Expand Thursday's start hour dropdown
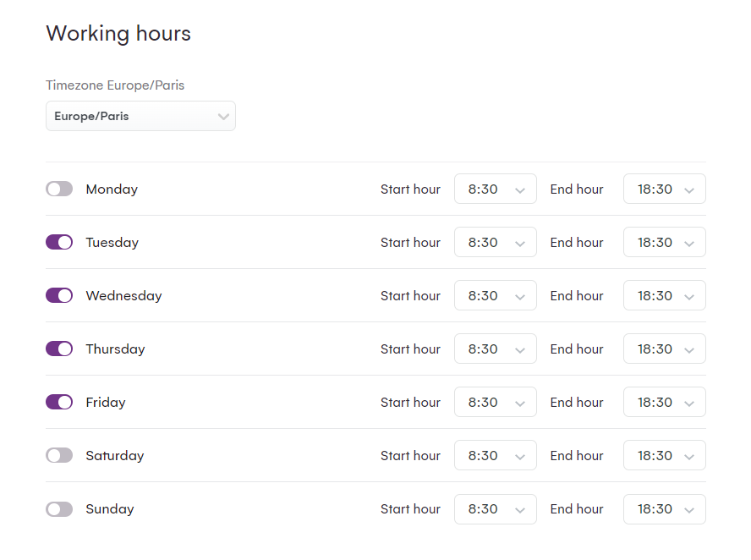The width and height of the screenshot is (751, 560). [x=495, y=349]
